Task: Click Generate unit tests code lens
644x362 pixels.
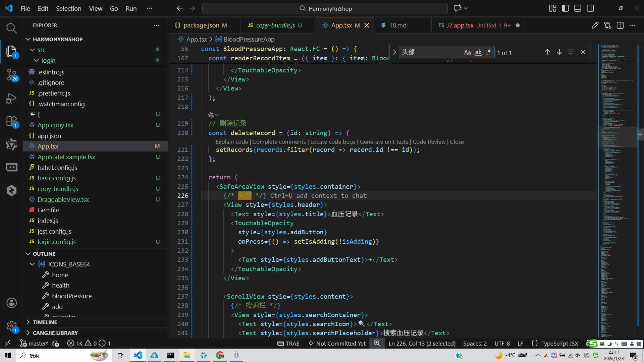Action: pyautogui.click(x=384, y=142)
